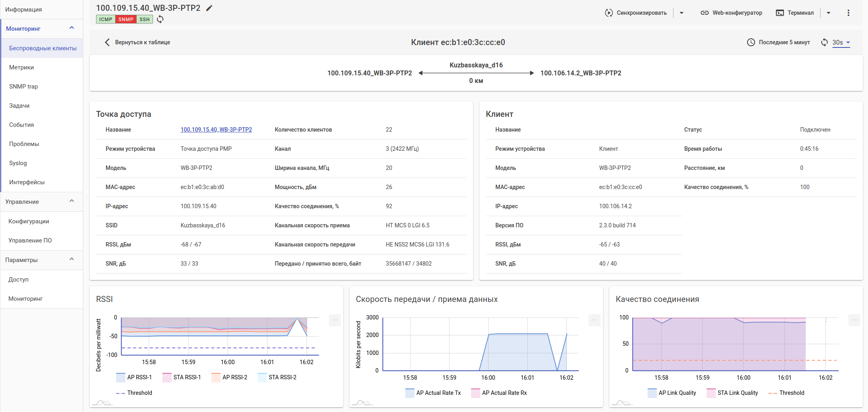Image resolution: width=868 pixels, height=412 pixels.
Task: Expand the Synchronize button dropdown arrow
Action: click(681, 13)
